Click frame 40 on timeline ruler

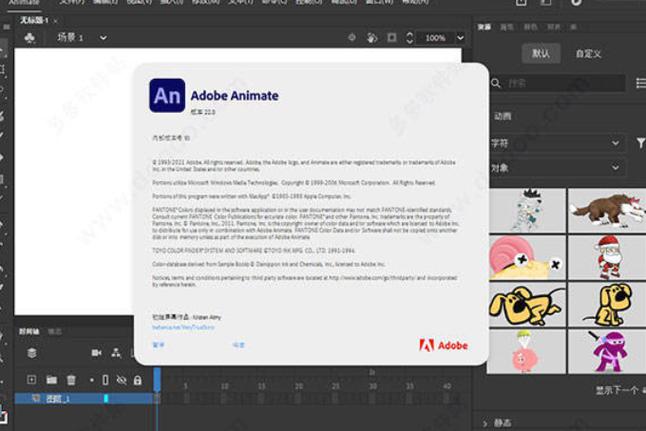pyautogui.click(x=447, y=386)
